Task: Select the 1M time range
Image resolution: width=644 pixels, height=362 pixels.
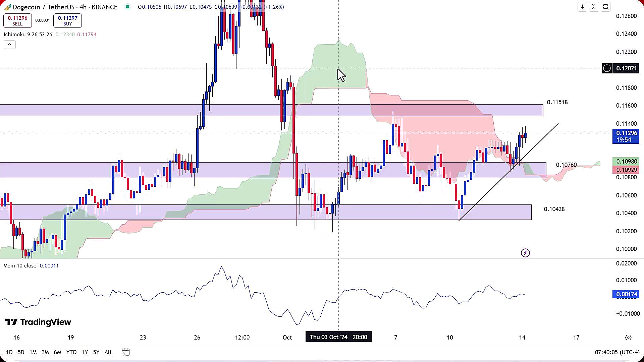Action: pyautogui.click(x=33, y=352)
